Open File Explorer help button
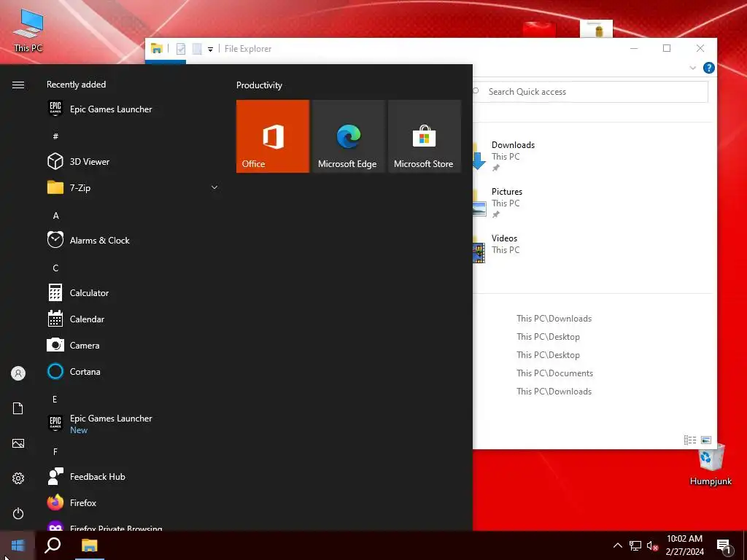This screenshot has height=560, width=747. coord(708,68)
